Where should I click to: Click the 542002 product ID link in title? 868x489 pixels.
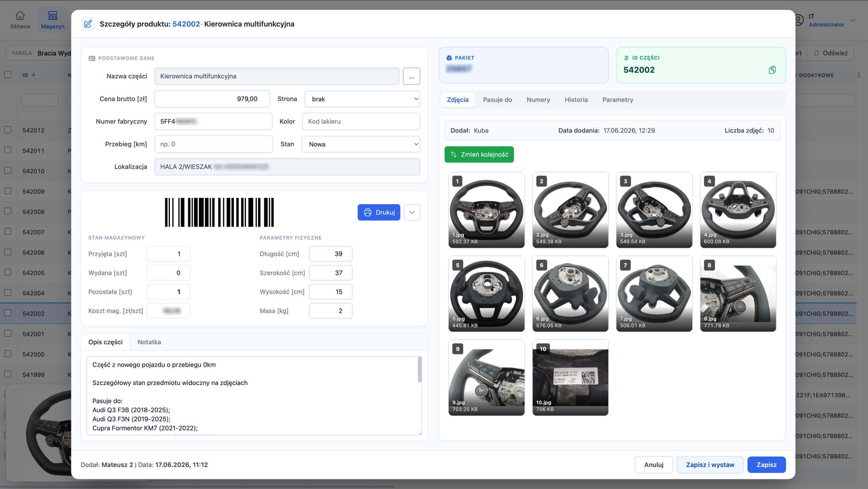[x=186, y=24]
